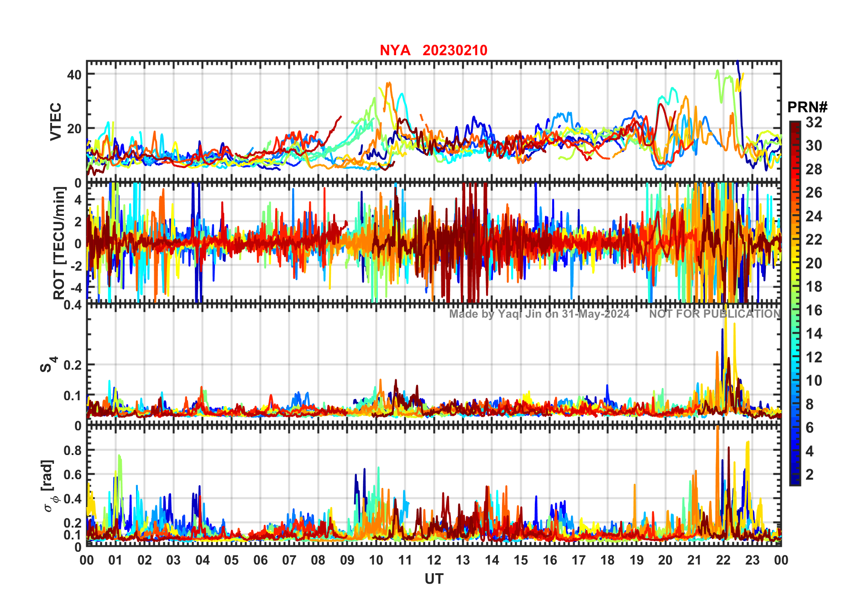Click colorbar tick label 24

[x=814, y=216]
